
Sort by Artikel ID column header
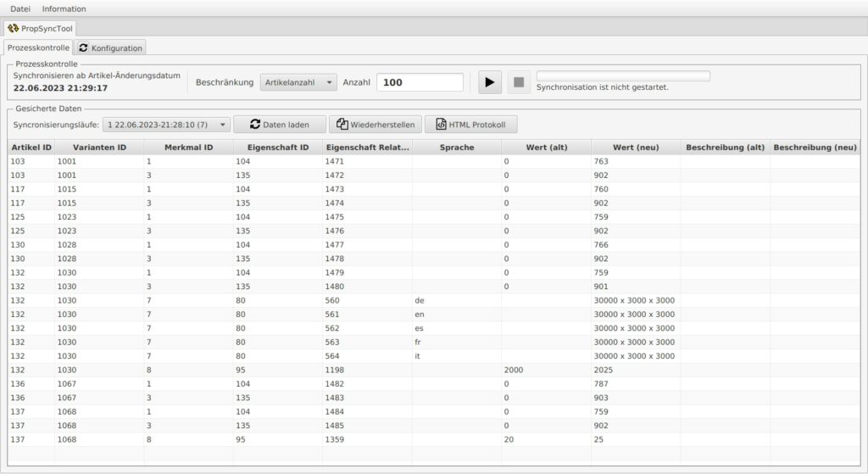(x=31, y=148)
